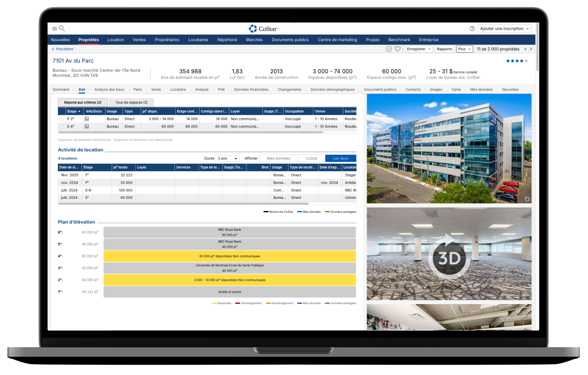Switch to the Analyse des baux tab
Viewport: 588px width, 375px height.
click(109, 89)
